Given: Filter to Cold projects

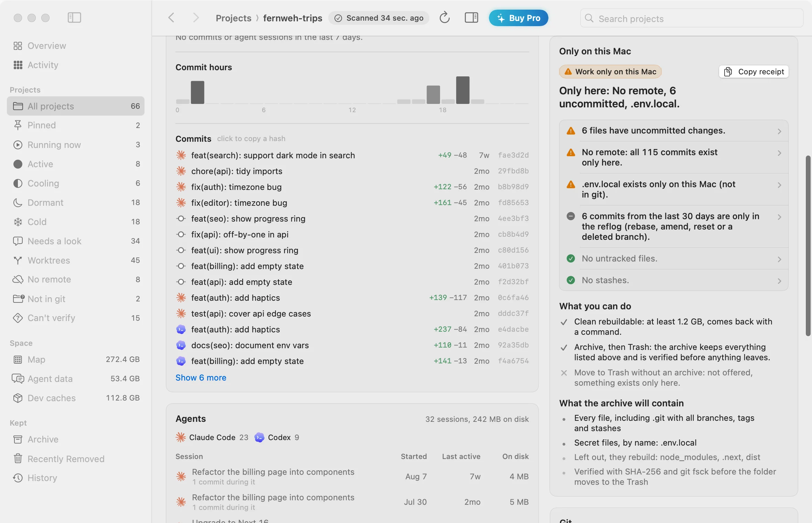Looking at the screenshot, I should click(x=76, y=222).
